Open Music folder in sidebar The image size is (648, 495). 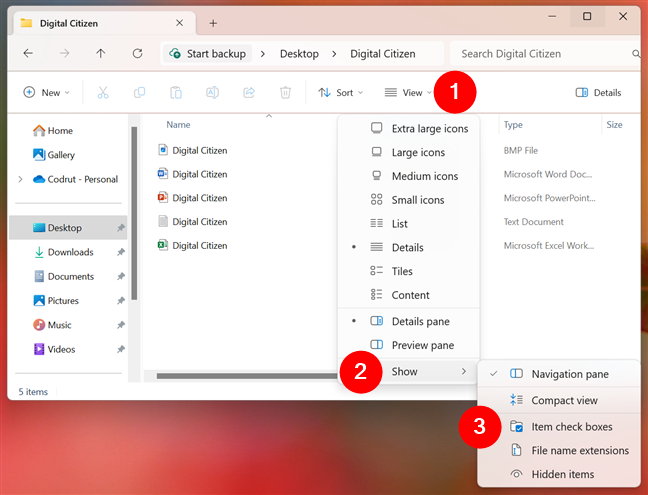52,325
